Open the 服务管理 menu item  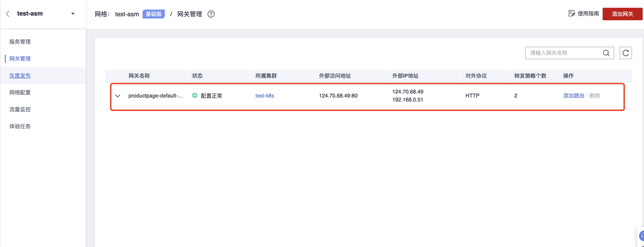tap(20, 42)
